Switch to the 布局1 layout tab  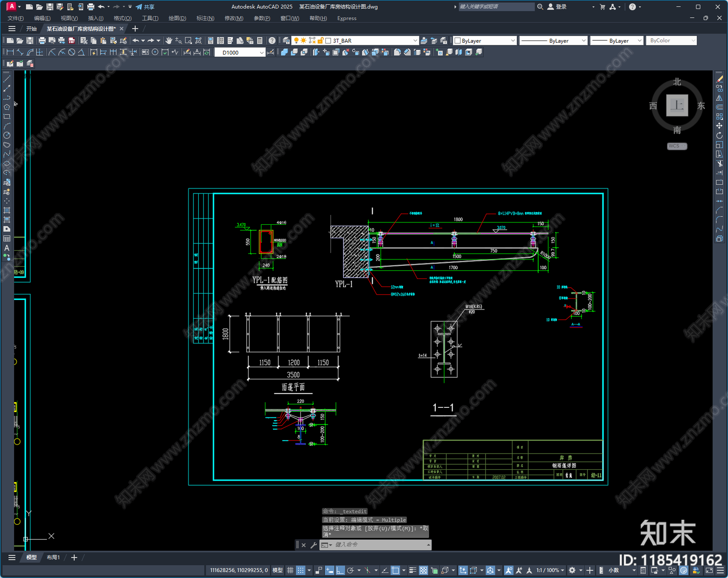[x=53, y=558]
